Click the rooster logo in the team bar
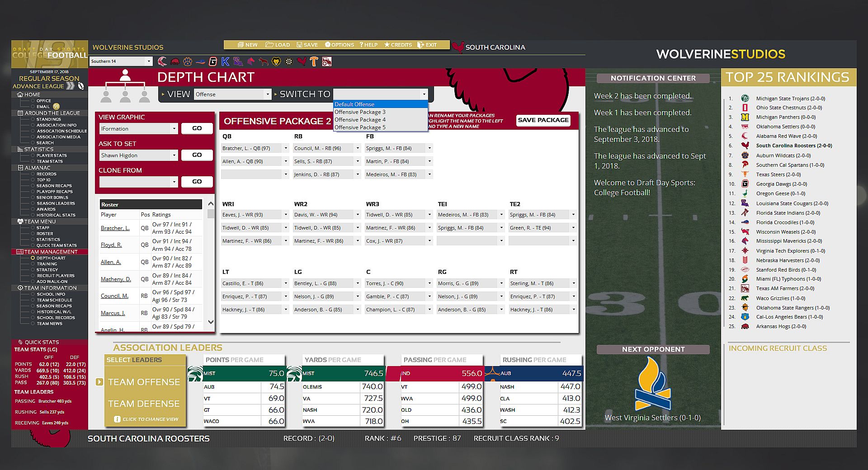The width and height of the screenshot is (868, 470). coord(302,61)
